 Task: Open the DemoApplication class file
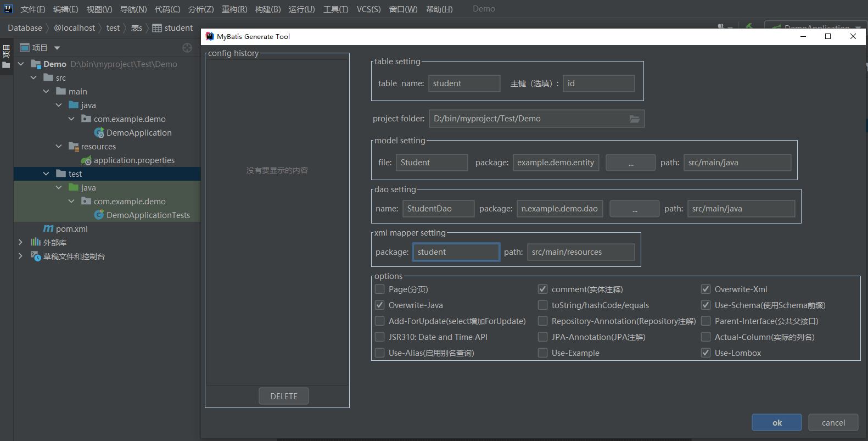138,133
